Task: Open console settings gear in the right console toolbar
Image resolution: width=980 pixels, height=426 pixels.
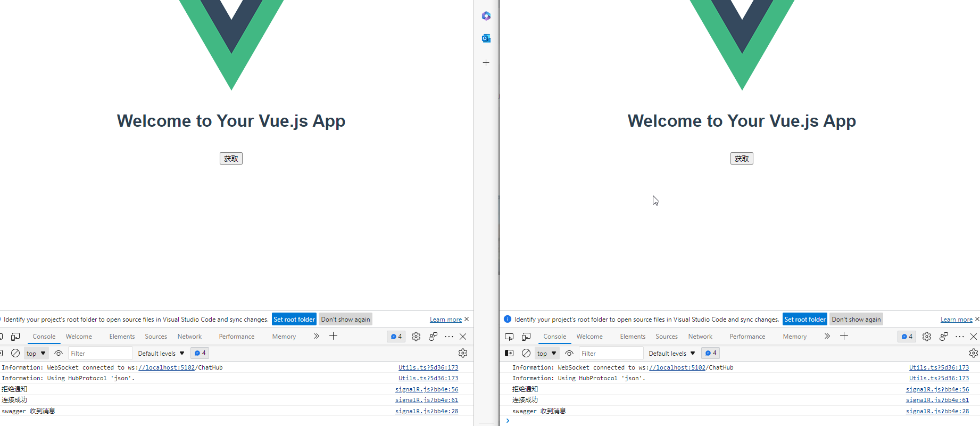Action: click(x=974, y=353)
